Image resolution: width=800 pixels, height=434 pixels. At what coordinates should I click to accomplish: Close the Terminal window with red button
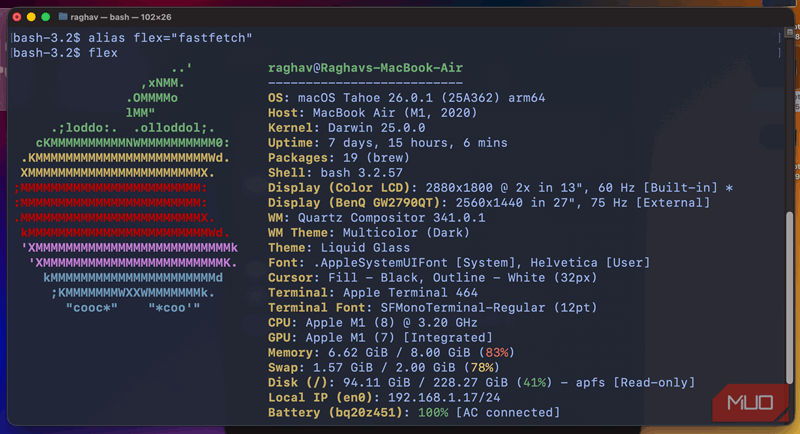pyautogui.click(x=15, y=17)
